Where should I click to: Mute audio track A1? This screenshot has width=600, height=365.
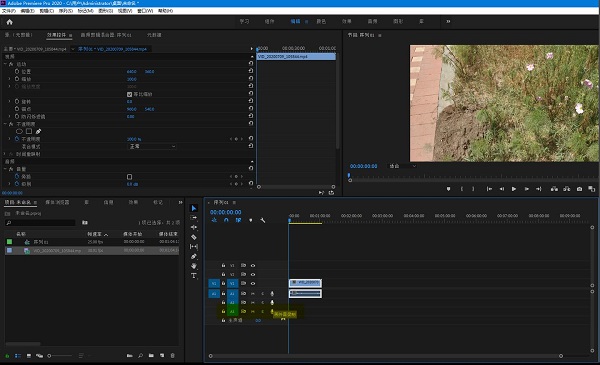click(253, 293)
